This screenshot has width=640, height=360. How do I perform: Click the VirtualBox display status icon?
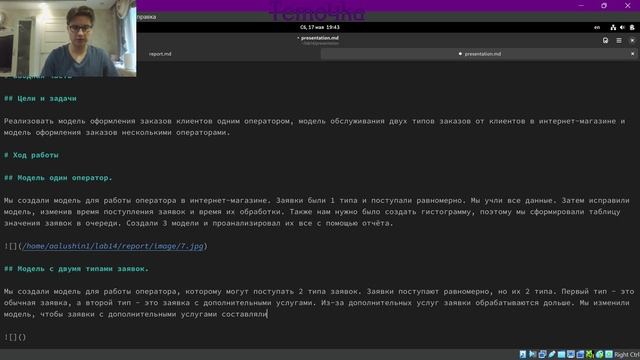(571, 354)
